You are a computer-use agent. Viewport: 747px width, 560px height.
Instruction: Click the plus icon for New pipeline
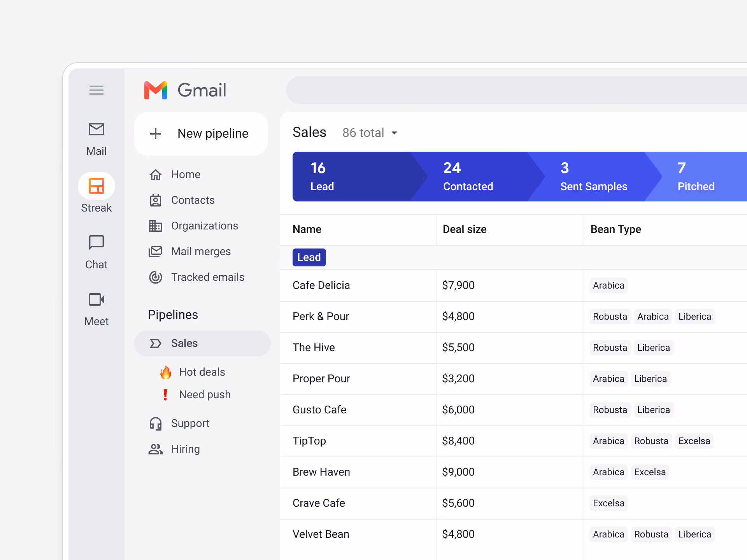[156, 134]
